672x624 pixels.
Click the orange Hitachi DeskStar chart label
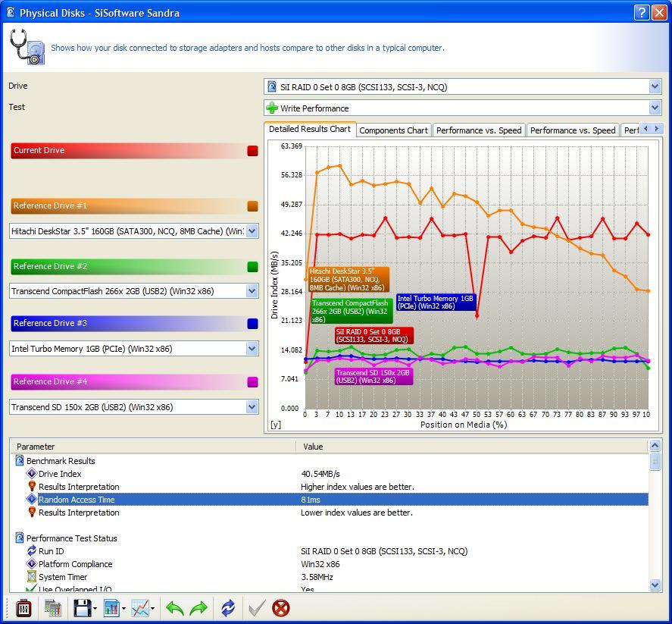(348, 280)
